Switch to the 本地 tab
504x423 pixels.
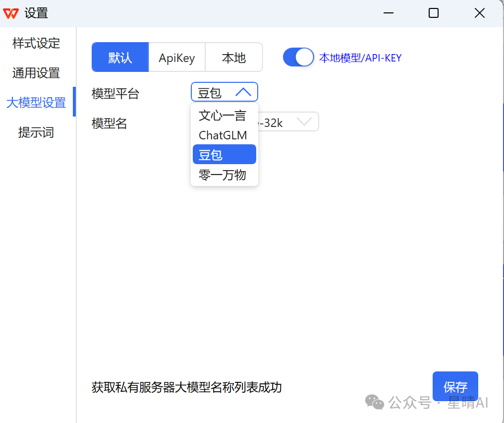click(x=234, y=57)
